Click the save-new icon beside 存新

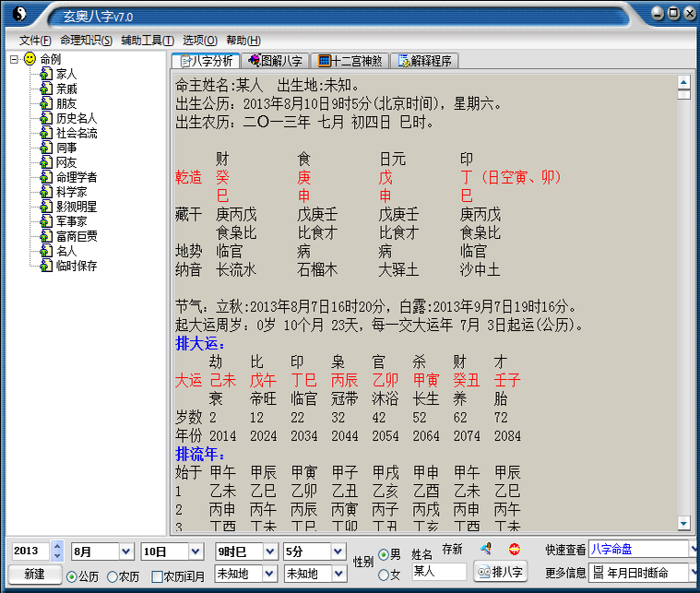485,549
